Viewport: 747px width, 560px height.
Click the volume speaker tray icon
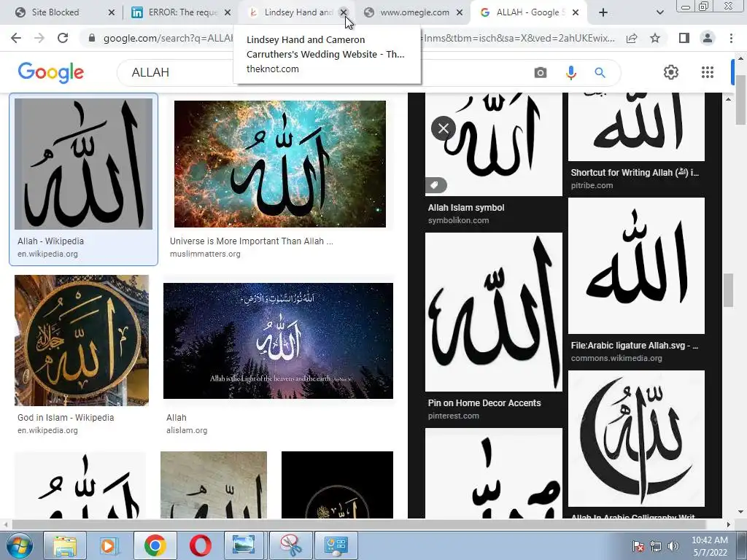673,546
